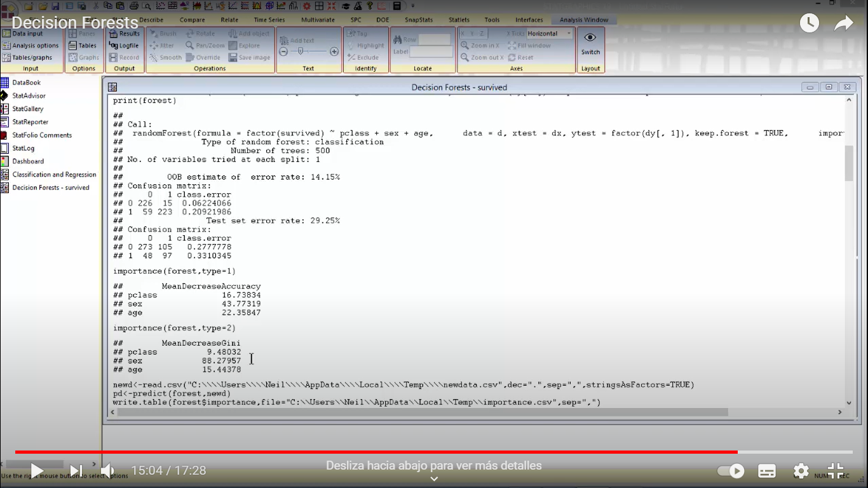Open Analysis options in Input group

pos(35,46)
